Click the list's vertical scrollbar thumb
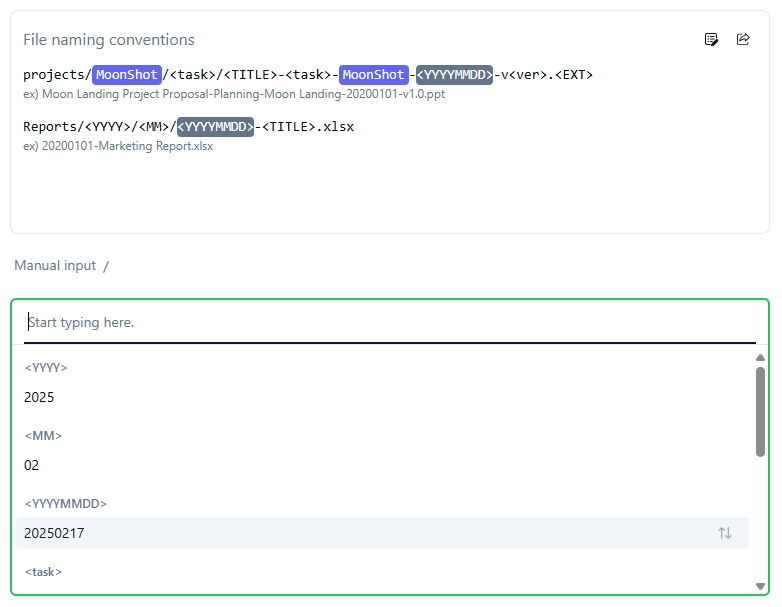The height and width of the screenshot is (607, 782). click(760, 410)
